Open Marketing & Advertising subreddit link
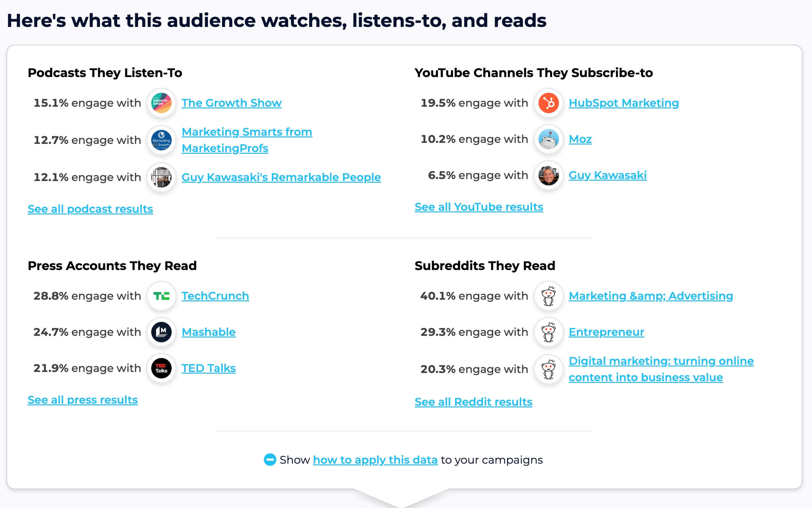This screenshot has height=508, width=812. [651, 296]
